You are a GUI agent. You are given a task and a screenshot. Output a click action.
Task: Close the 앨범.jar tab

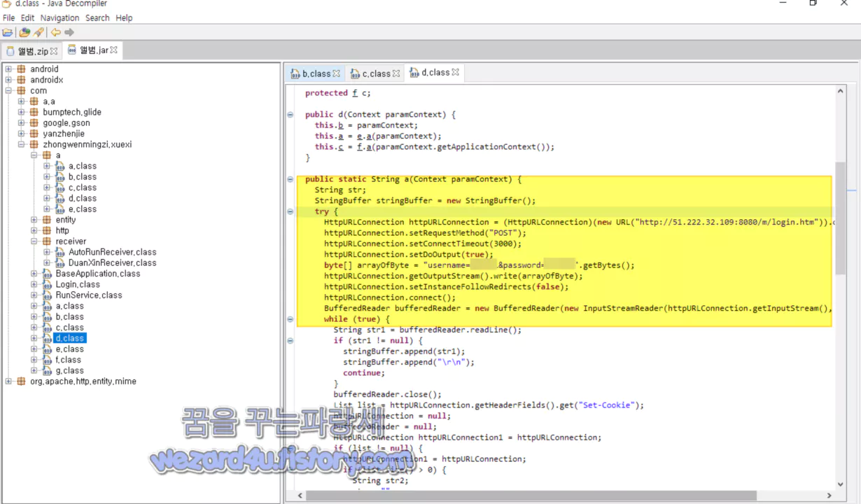[114, 50]
